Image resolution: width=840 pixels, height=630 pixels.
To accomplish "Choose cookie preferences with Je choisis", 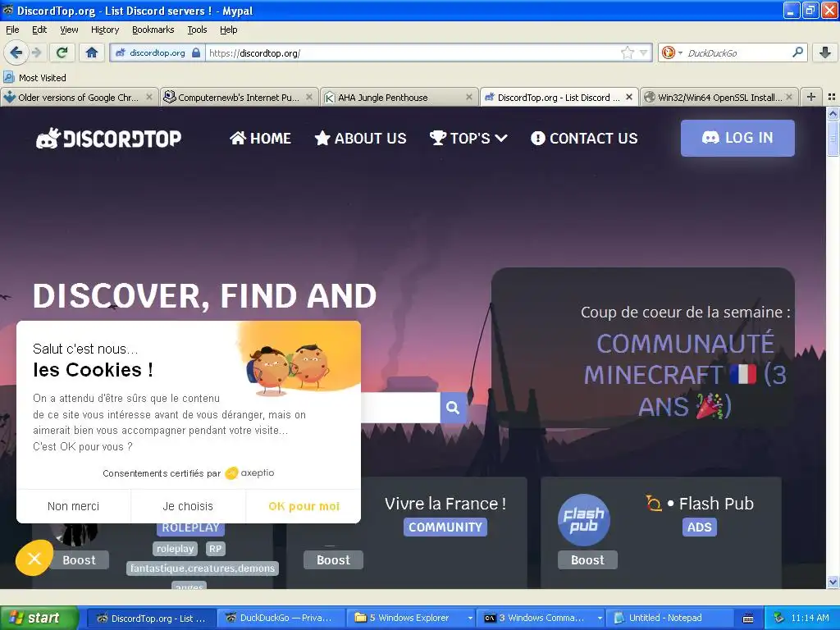I will (x=188, y=506).
